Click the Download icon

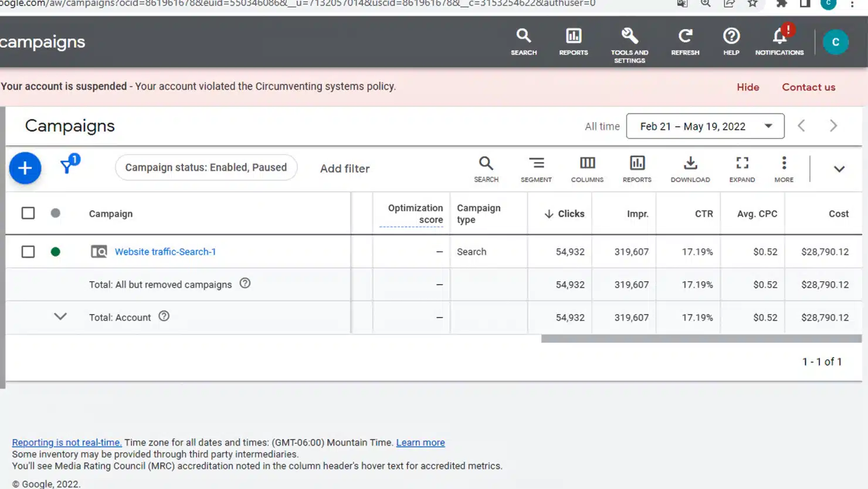[x=690, y=169]
